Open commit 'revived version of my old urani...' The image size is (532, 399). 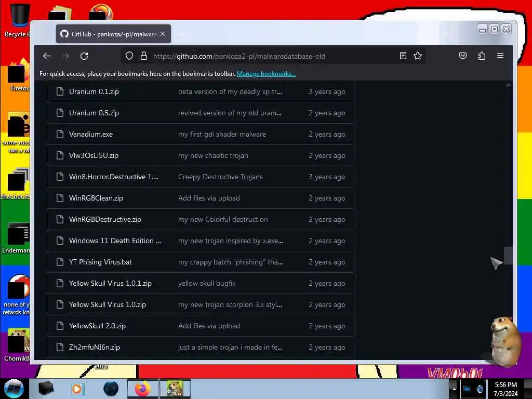click(x=230, y=113)
